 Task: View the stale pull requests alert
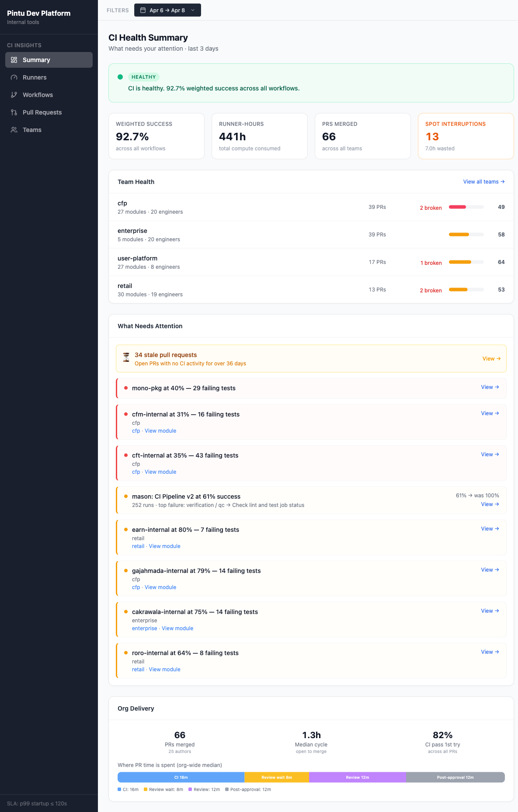(491, 359)
